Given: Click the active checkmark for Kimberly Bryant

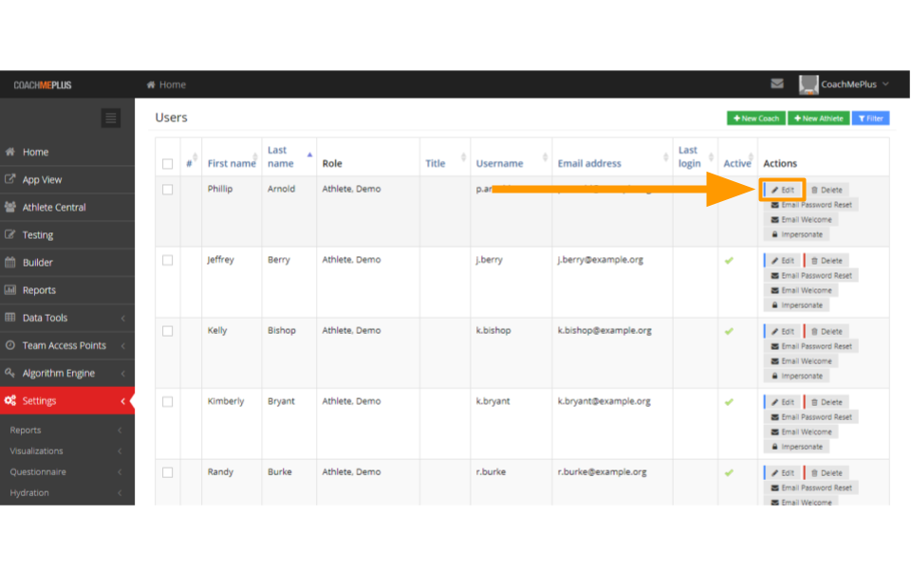Looking at the screenshot, I should click(x=729, y=402).
